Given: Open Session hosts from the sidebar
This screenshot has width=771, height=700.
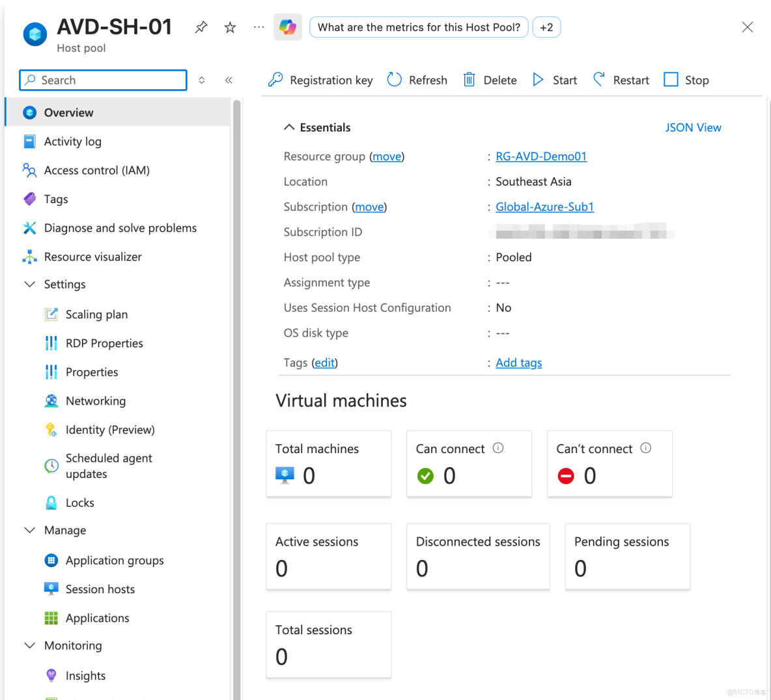Looking at the screenshot, I should click(x=99, y=589).
